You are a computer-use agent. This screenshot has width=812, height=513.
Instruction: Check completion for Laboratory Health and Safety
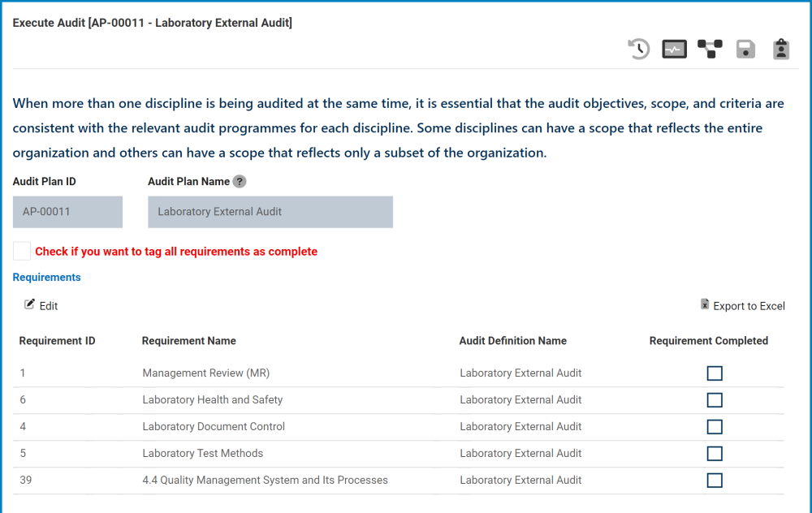point(715,400)
